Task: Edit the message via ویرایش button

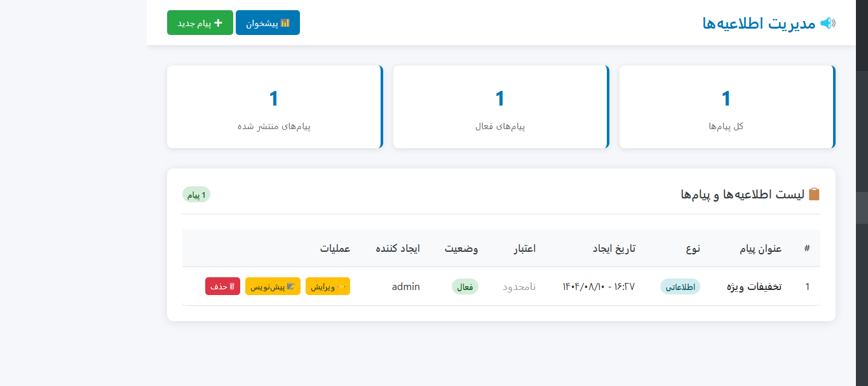Action: coord(328,286)
